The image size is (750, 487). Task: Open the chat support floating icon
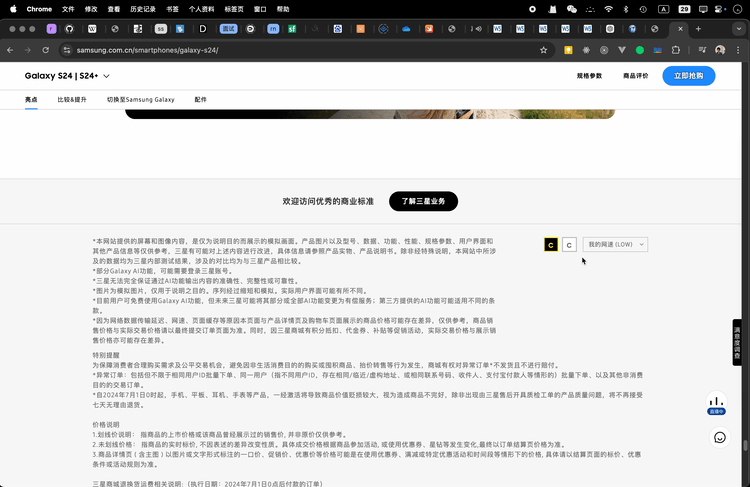click(719, 438)
